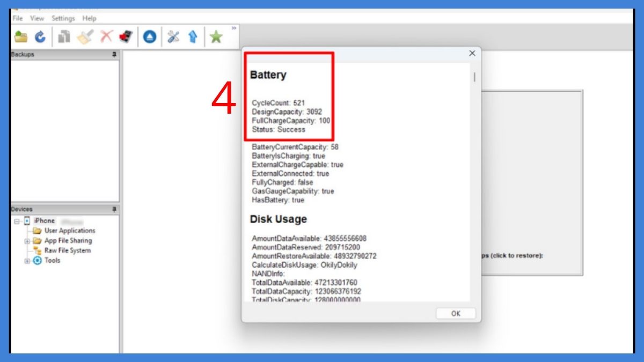The width and height of the screenshot is (644, 362).
Task: Click the App File Sharing folder icon
Action: coord(36,241)
